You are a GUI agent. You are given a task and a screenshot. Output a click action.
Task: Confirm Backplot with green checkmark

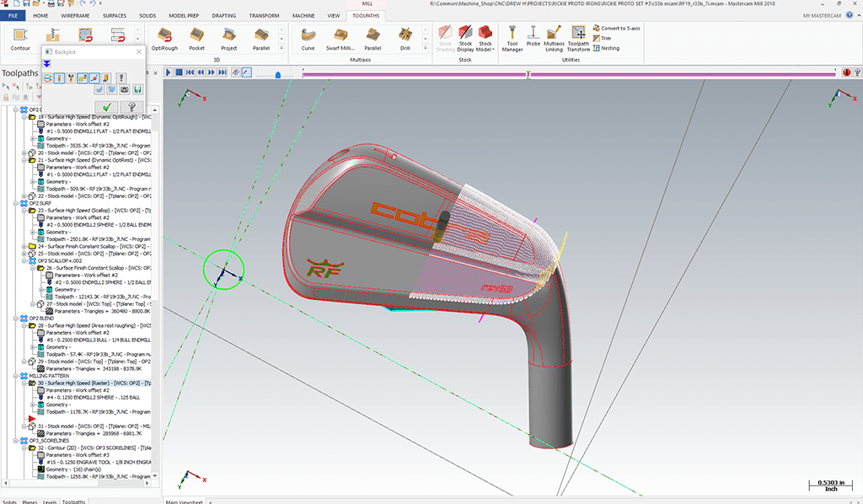coord(107,107)
